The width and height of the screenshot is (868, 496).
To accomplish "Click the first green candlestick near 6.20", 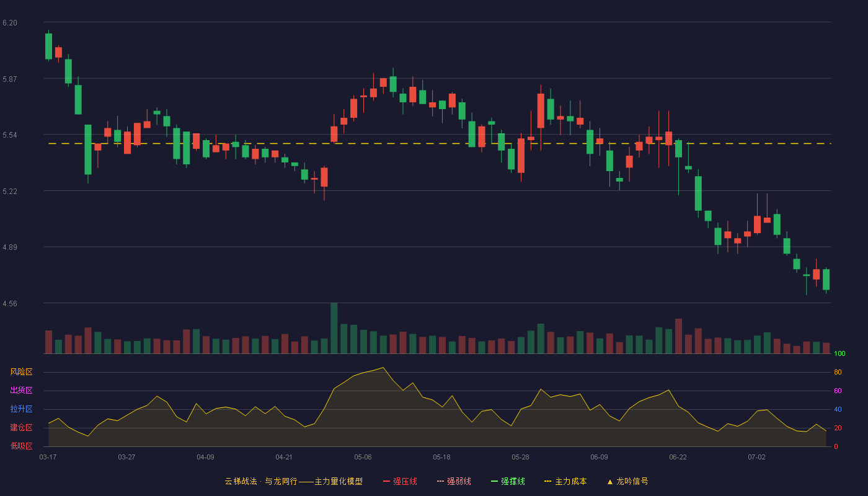I will (x=48, y=46).
